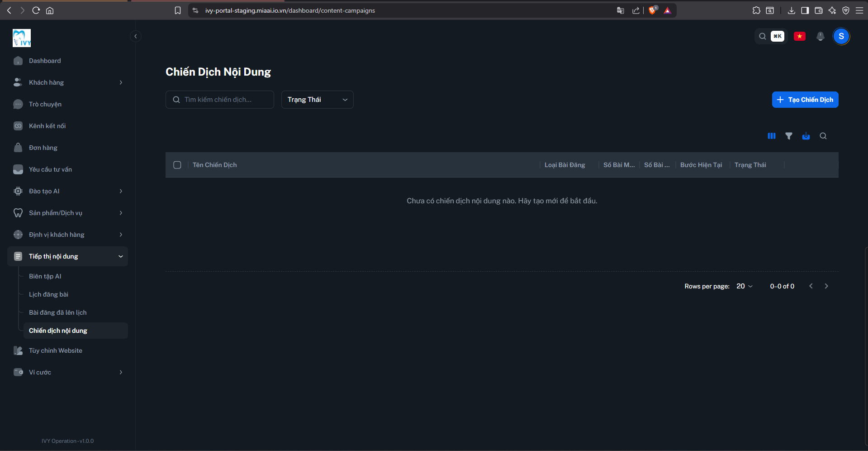Click the table search magnifier icon

coord(823,136)
